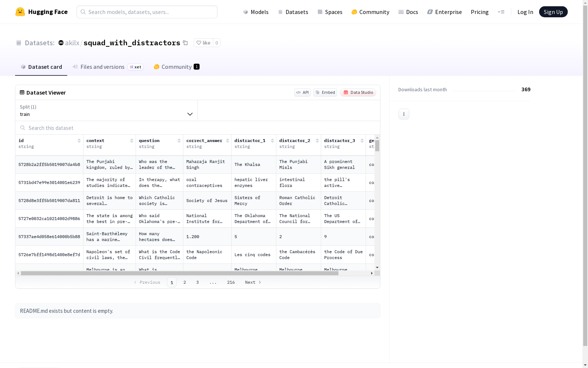Go to page 3 of the dataset
The image size is (588, 368).
coord(197,282)
